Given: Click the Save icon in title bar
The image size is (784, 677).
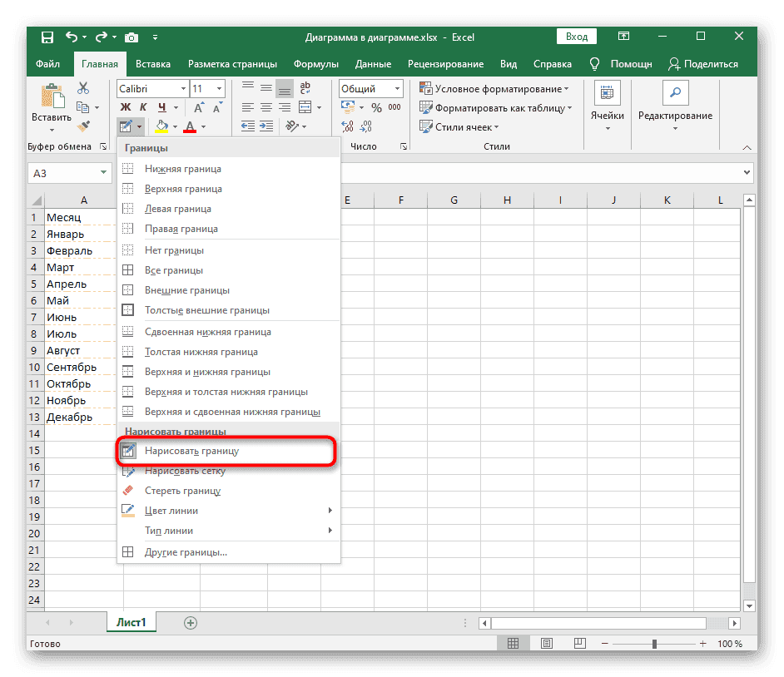Looking at the screenshot, I should [47, 37].
